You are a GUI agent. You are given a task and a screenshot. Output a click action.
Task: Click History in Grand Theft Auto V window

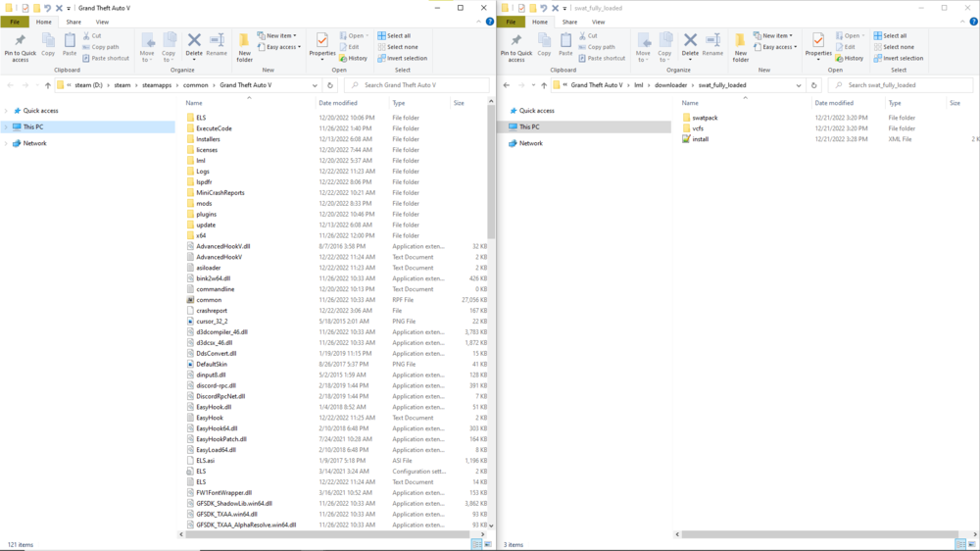353,58
